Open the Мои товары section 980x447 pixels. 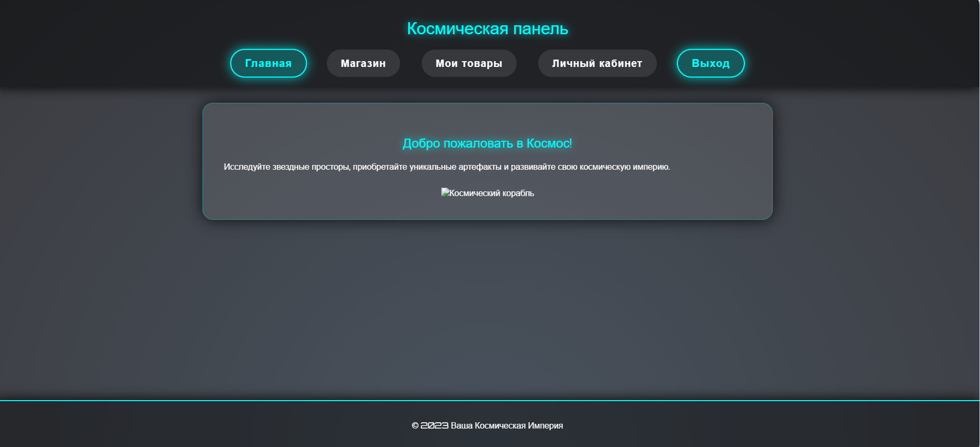pos(469,63)
